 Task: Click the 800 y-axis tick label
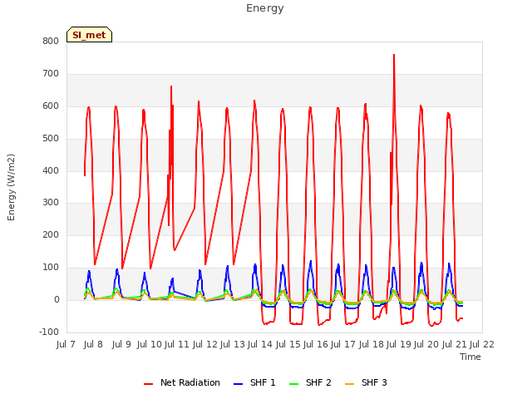click(51, 42)
